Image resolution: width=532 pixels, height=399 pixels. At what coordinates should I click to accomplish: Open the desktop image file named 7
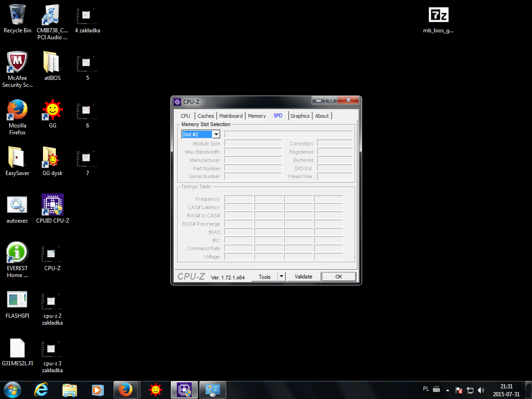tap(87, 162)
